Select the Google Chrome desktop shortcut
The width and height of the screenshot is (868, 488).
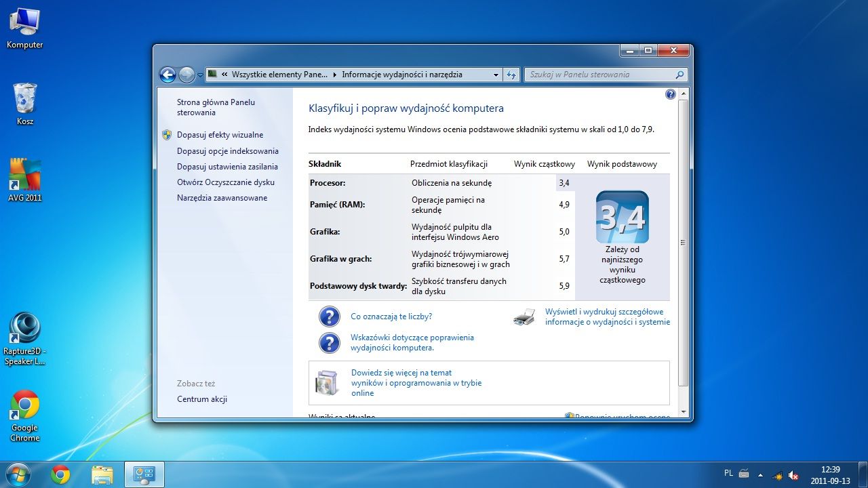click(25, 416)
